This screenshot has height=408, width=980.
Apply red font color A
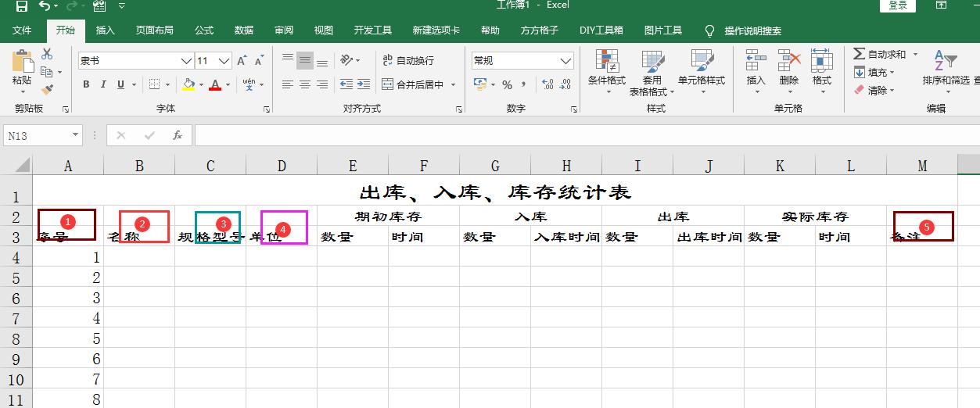(x=215, y=84)
